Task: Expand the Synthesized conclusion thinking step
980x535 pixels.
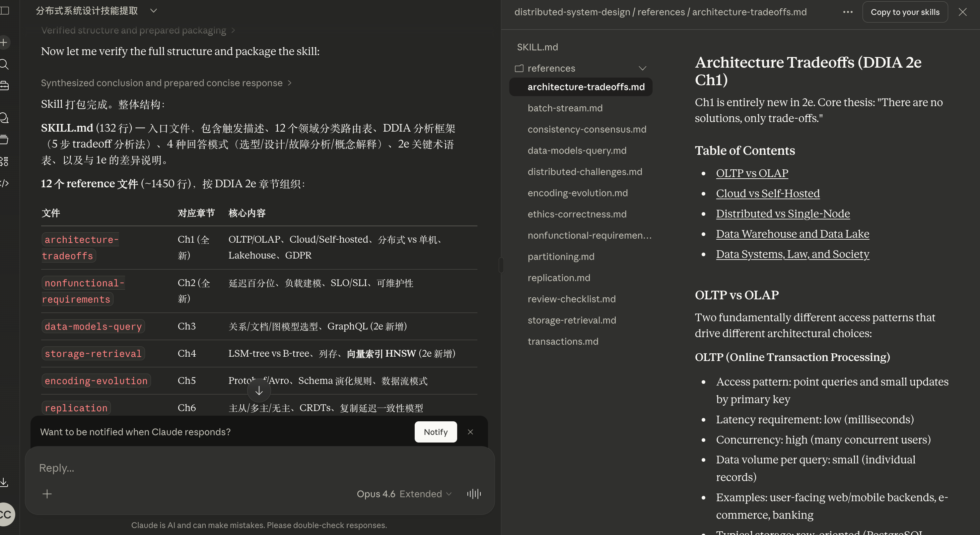Action: point(166,83)
